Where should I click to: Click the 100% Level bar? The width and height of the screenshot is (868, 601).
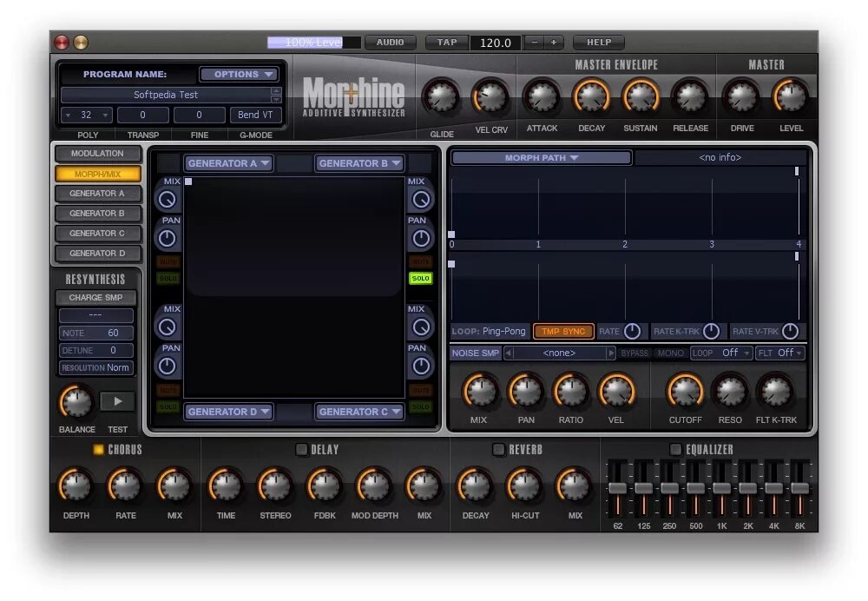(x=314, y=42)
